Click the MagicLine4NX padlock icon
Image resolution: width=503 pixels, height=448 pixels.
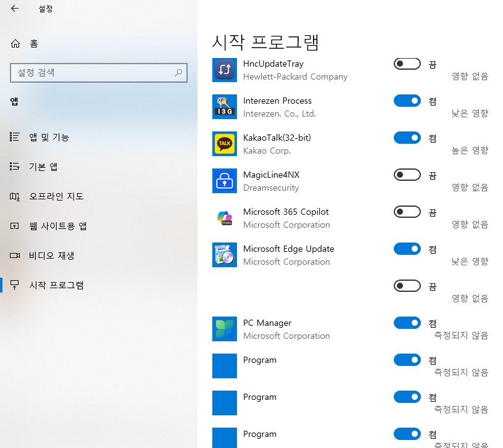point(224,181)
